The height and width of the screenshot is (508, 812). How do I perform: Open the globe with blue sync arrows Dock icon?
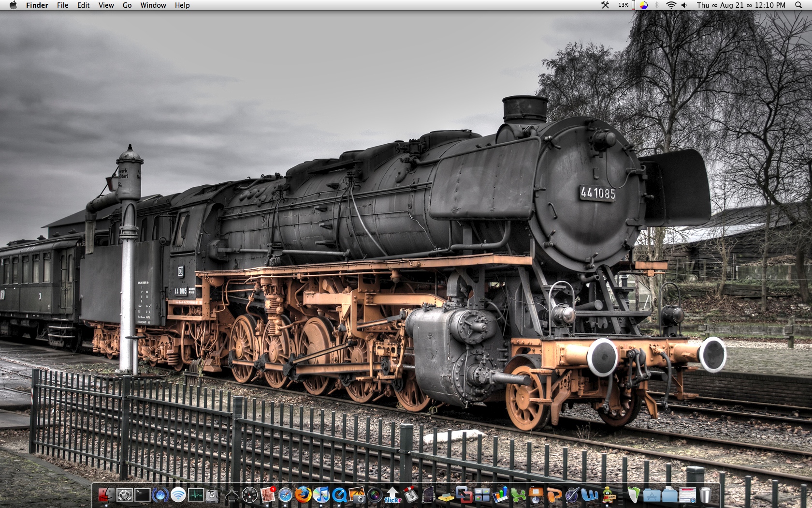click(160, 495)
